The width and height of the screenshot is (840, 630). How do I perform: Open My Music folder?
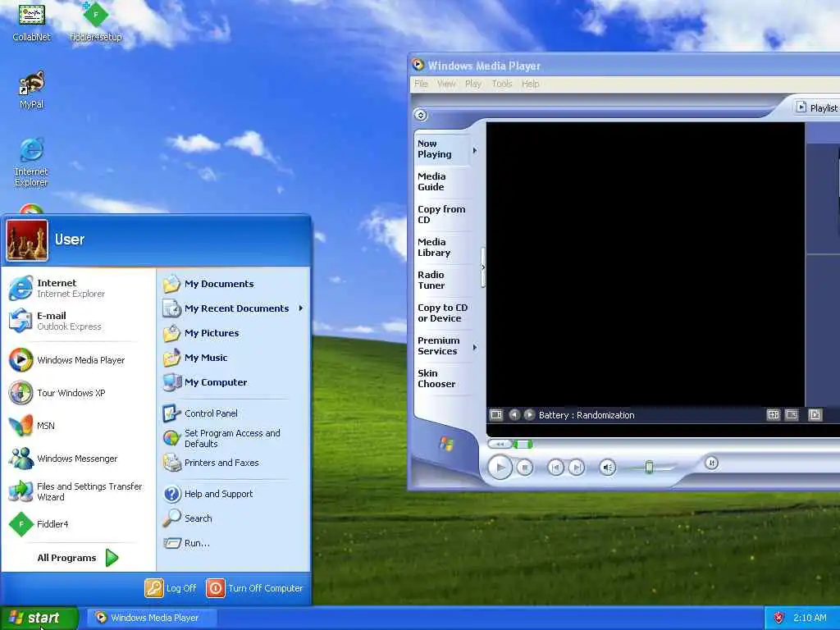click(233, 358)
